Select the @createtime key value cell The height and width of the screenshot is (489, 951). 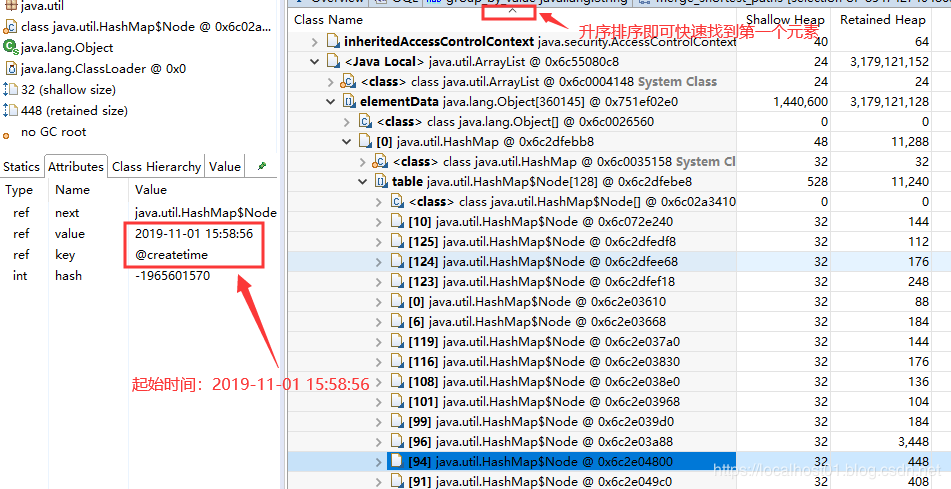pyautogui.click(x=172, y=255)
